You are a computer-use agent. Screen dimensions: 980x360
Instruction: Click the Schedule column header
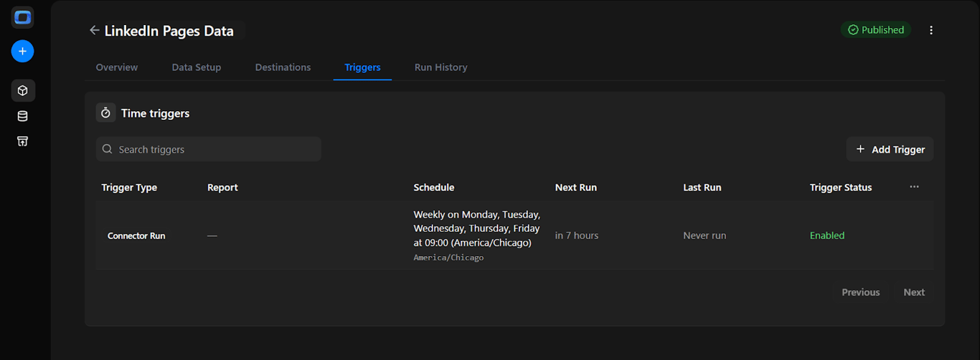(434, 187)
